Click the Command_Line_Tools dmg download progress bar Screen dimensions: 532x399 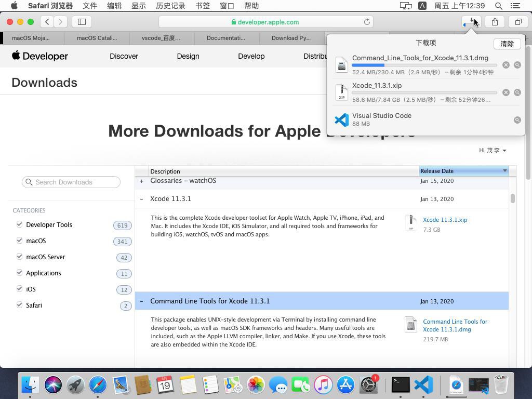point(424,65)
